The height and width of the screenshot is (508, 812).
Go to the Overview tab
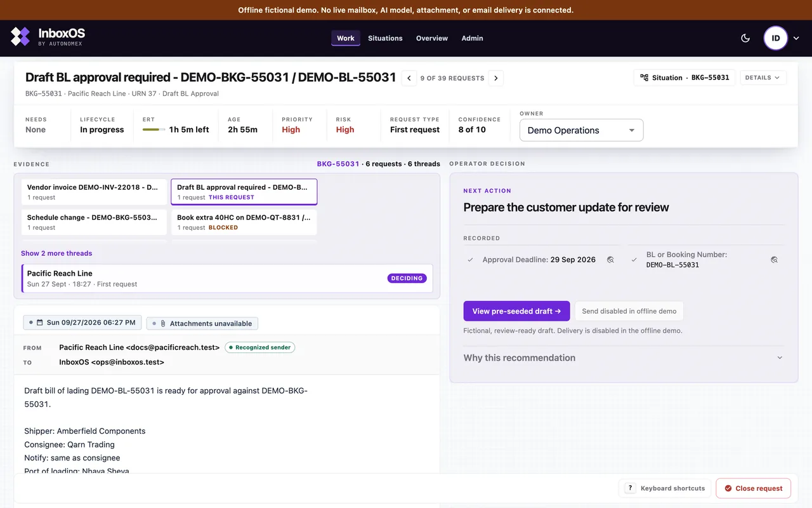point(432,38)
